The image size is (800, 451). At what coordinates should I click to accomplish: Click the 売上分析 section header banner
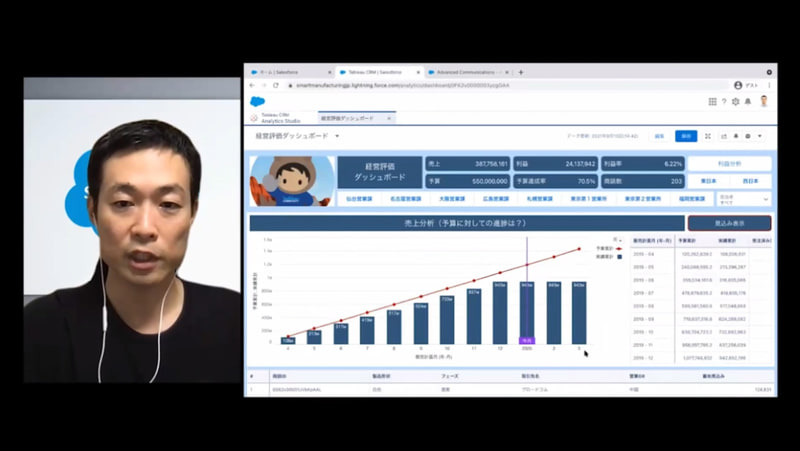[x=467, y=223]
